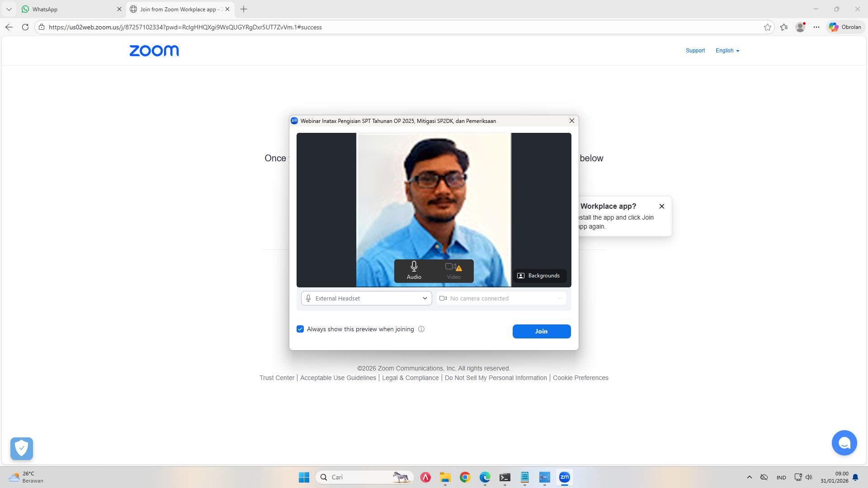Click info icon next to preview option

pyautogui.click(x=421, y=329)
